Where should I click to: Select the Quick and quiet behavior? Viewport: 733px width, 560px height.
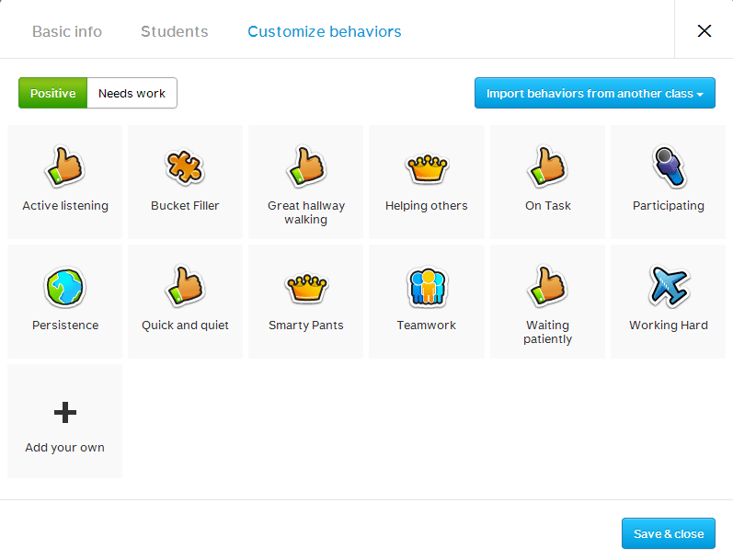(x=185, y=302)
